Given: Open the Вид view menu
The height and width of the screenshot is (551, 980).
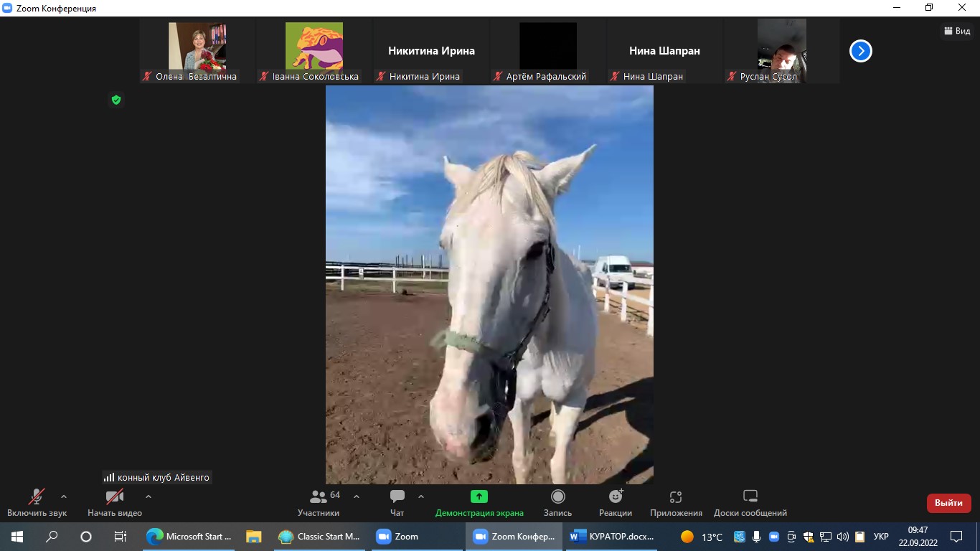Looking at the screenshot, I should pos(957,31).
